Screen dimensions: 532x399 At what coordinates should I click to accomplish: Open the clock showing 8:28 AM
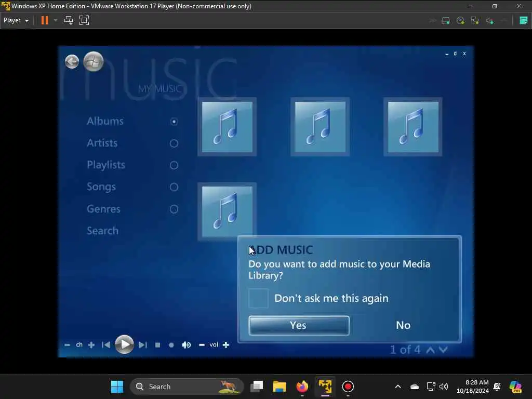473,387
